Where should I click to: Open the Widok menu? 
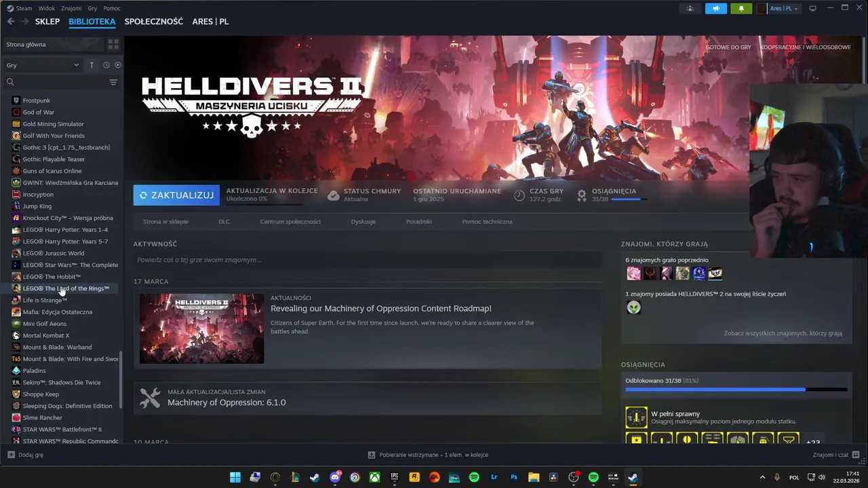(47, 8)
